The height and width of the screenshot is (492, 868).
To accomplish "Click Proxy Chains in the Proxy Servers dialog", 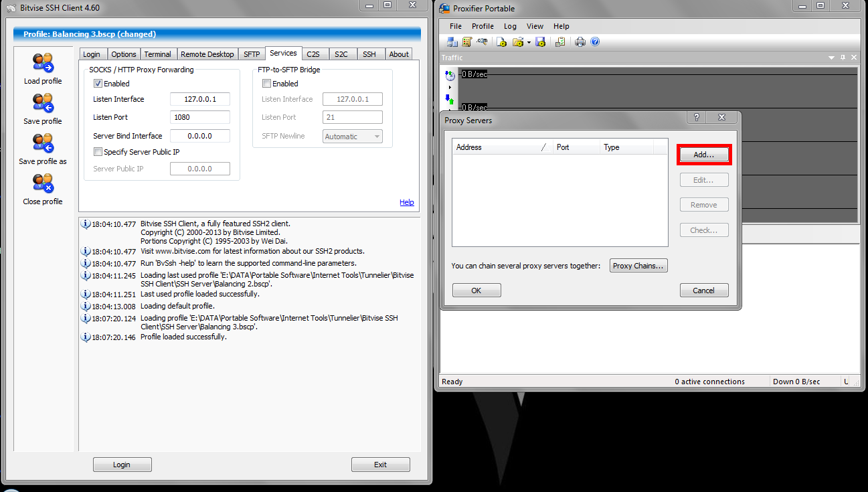I will [x=638, y=265].
